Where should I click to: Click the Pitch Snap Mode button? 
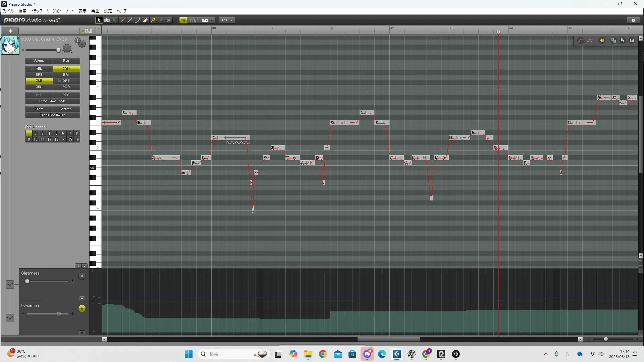(x=53, y=101)
